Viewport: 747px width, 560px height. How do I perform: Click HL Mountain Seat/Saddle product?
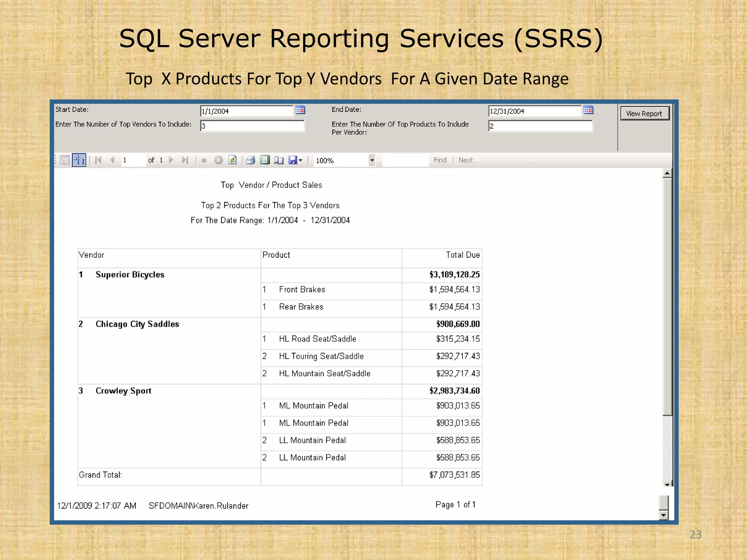(x=325, y=374)
